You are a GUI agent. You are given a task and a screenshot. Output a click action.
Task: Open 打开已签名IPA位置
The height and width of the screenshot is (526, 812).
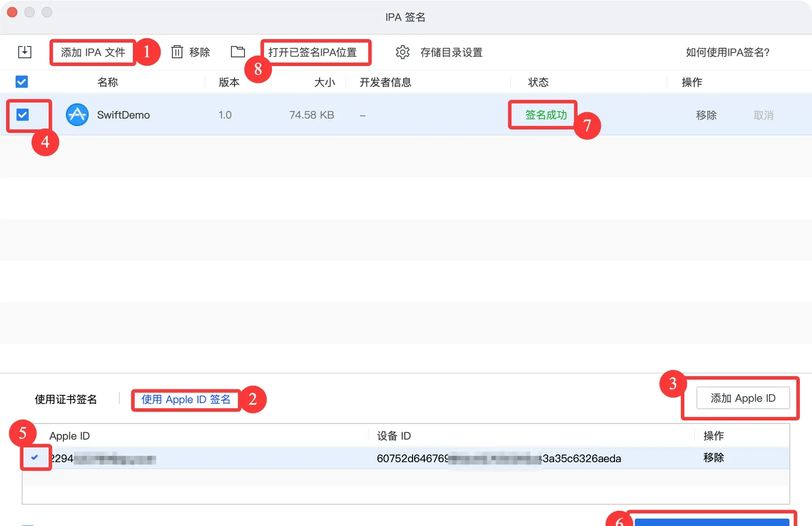[x=313, y=52]
